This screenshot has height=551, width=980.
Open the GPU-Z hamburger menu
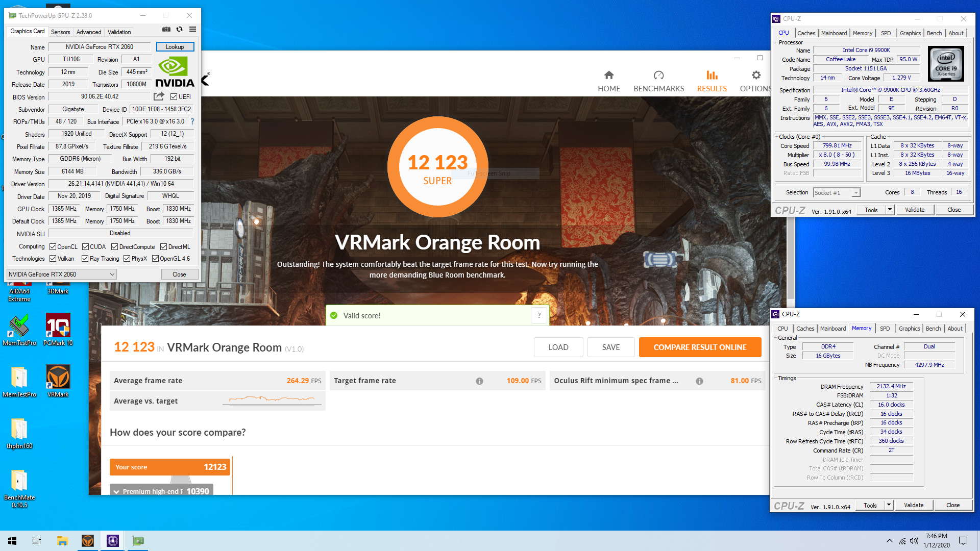192,30
